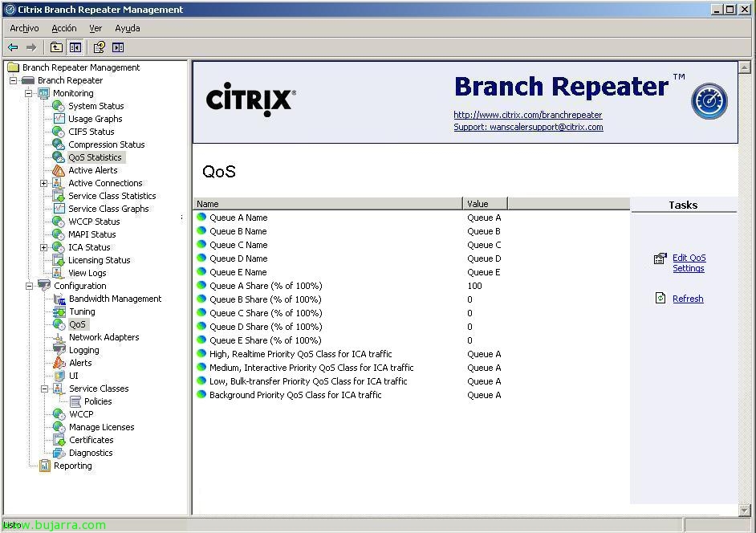Image resolution: width=756 pixels, height=533 pixels.
Task: Toggle the action pane toolbar icon
Action: [x=118, y=47]
